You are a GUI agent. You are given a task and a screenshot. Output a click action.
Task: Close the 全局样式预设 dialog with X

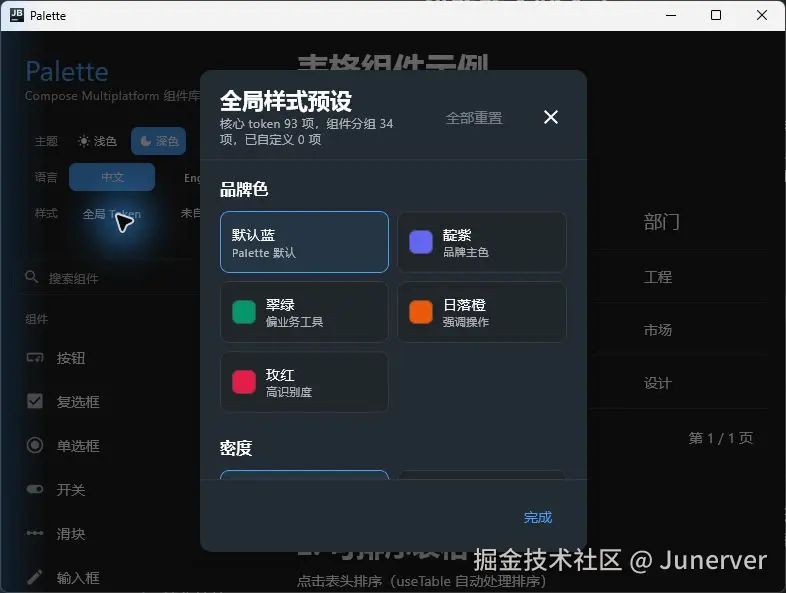click(550, 117)
